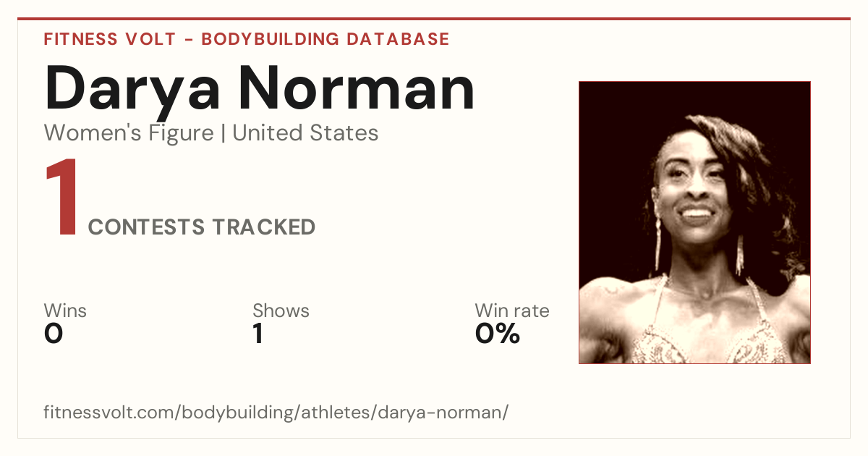The image size is (868, 456).
Task: Click the Win rate label
Action: click(512, 311)
